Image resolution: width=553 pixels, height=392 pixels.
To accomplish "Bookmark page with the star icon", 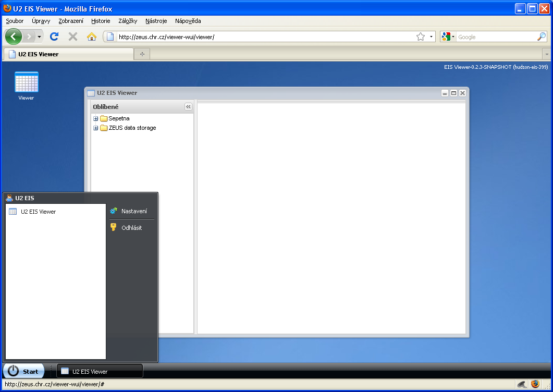I will tap(420, 36).
